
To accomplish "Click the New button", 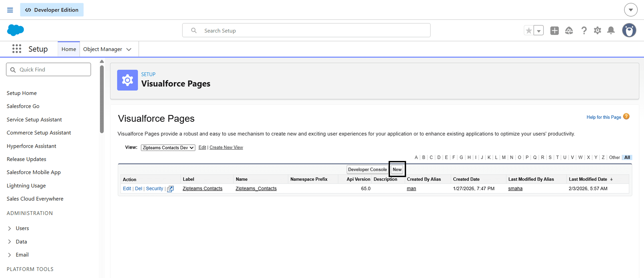I will (x=397, y=169).
